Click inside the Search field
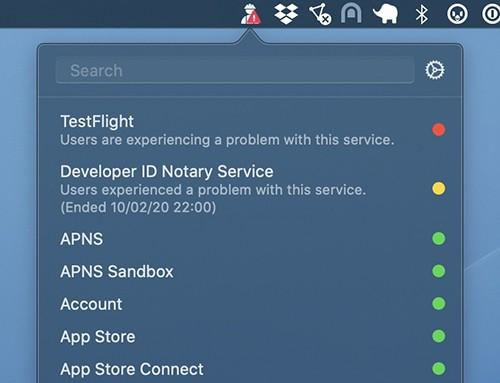The image size is (500, 383). tap(235, 71)
